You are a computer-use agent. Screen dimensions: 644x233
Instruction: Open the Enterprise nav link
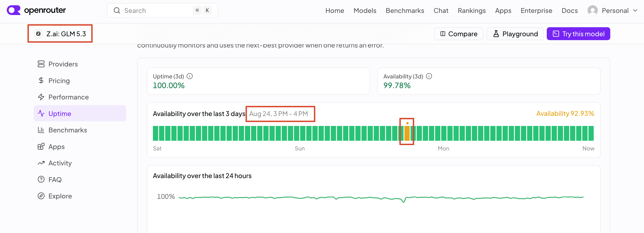[536, 10]
